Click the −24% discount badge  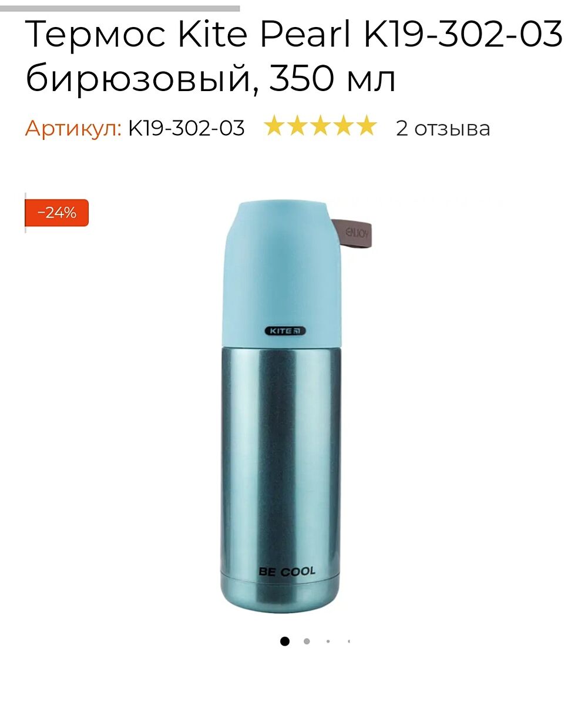tap(57, 213)
